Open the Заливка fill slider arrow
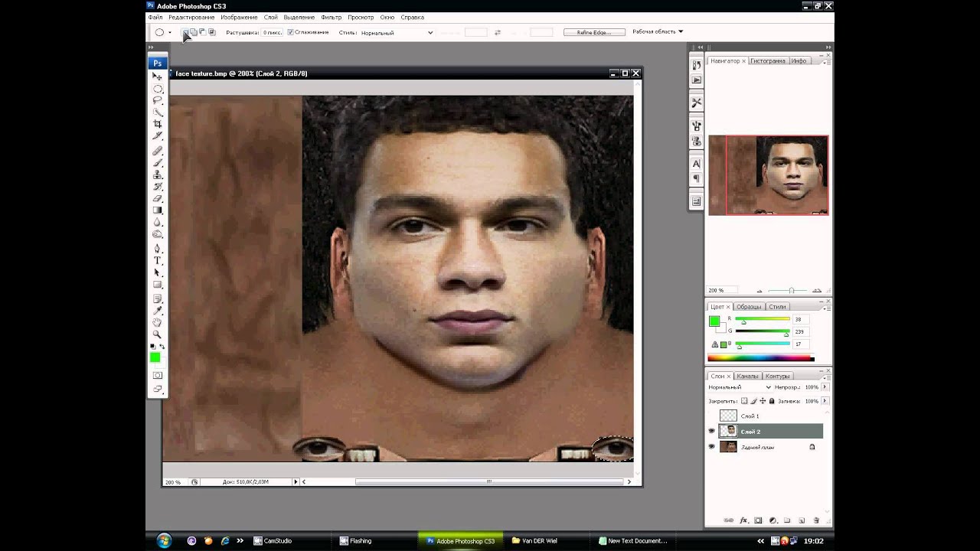Screen dimensions: 980x551 825,401
